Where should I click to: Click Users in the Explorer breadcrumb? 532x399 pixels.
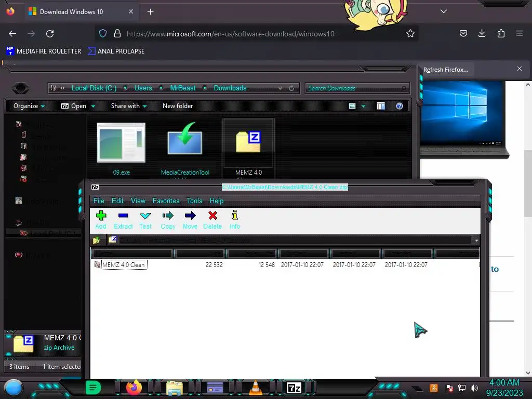(x=143, y=88)
